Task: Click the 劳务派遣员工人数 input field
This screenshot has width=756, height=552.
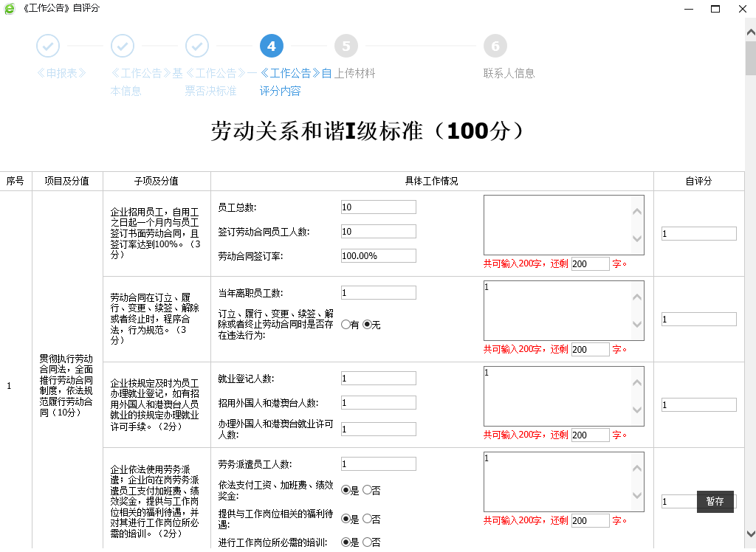Action: pyautogui.click(x=379, y=463)
